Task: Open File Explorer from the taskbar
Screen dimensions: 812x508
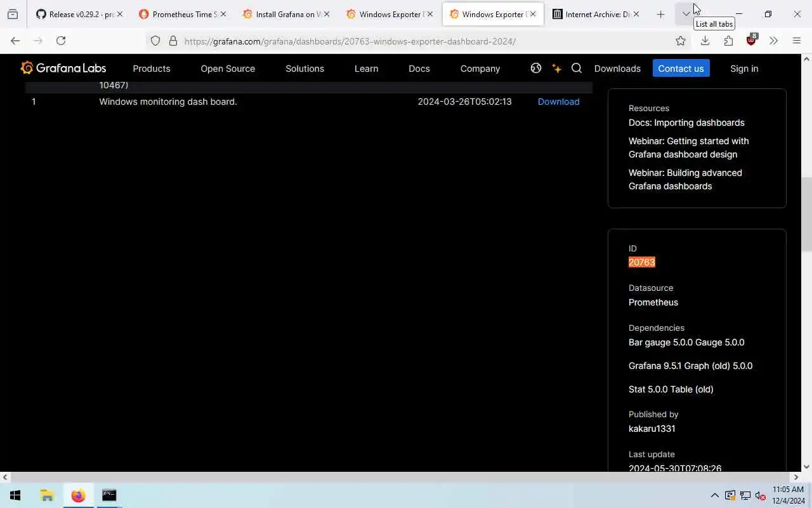Action: [47, 495]
